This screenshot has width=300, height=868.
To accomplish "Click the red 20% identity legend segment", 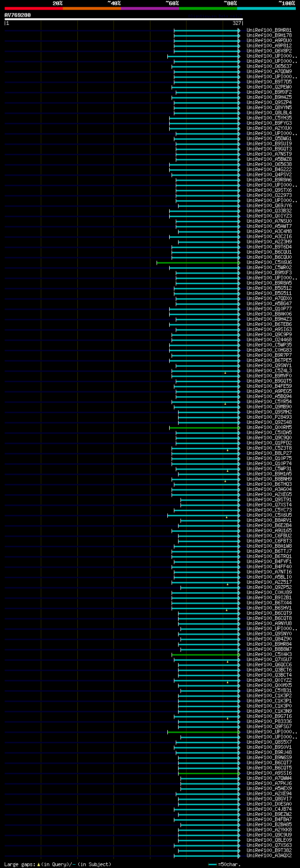I will [x=34, y=8].
